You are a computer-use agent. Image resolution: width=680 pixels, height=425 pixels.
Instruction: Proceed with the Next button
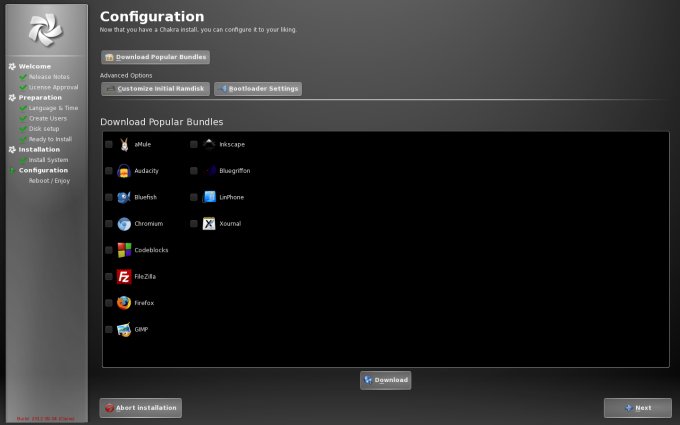[x=637, y=408]
